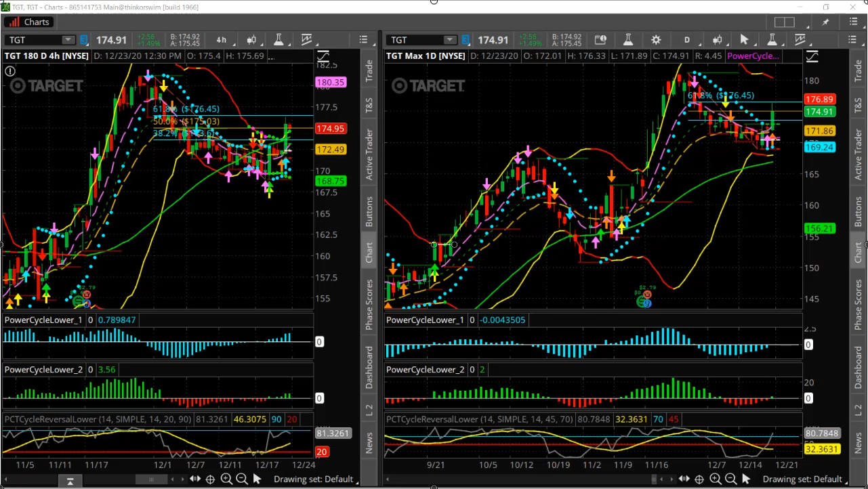This screenshot has width=868, height=489.
Task: Click the 176.89 red price bubble
Action: [x=819, y=99]
